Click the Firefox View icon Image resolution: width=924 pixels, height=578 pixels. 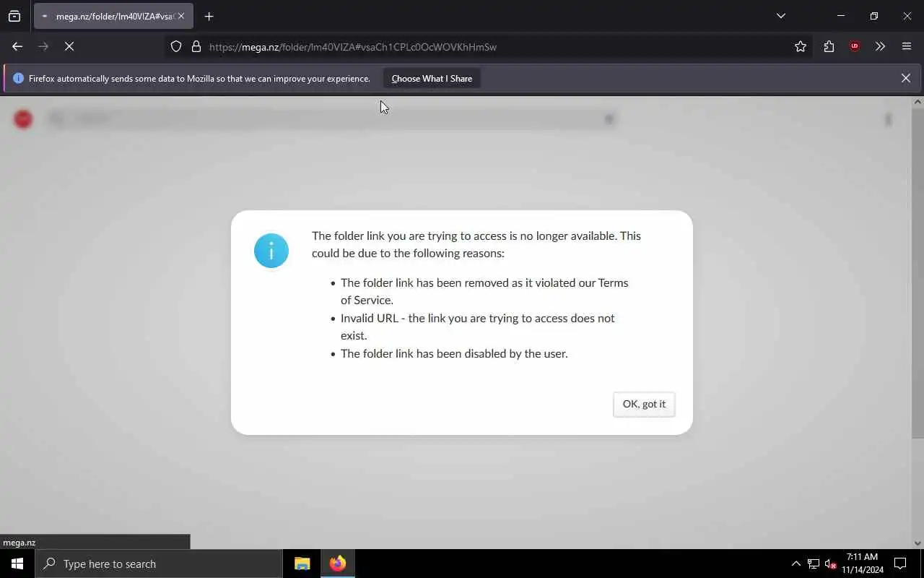(14, 16)
